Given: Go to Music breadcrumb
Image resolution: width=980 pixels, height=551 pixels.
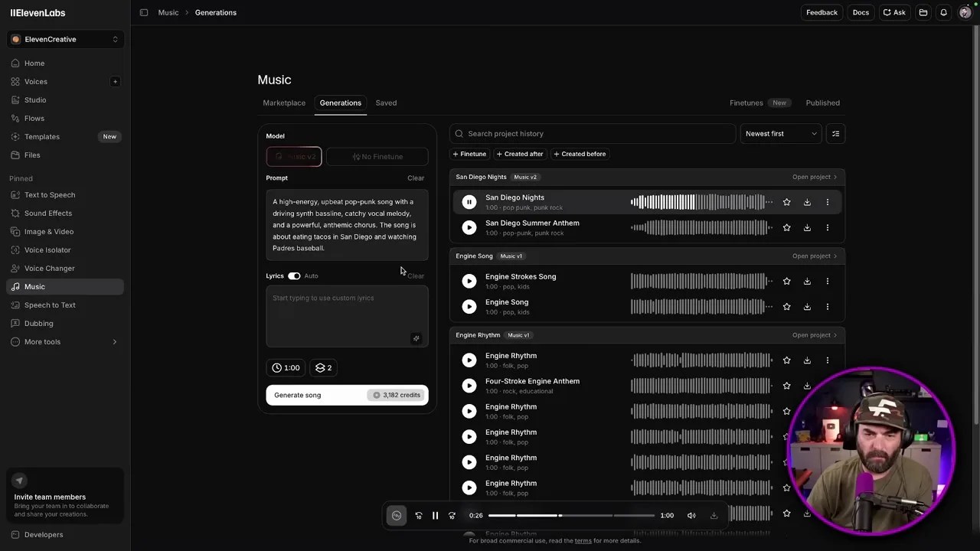Looking at the screenshot, I should 168,12.
